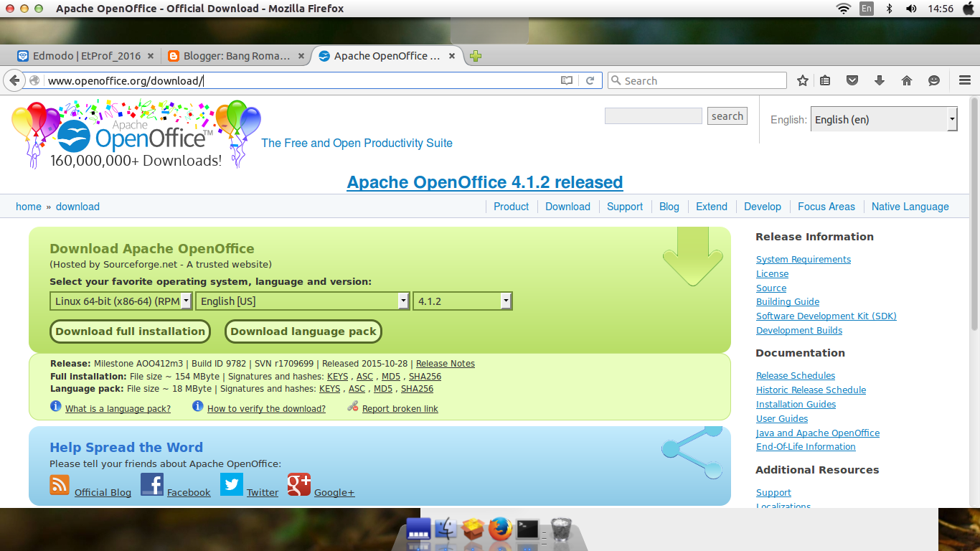Click the browser back arrow button

[x=14, y=80]
